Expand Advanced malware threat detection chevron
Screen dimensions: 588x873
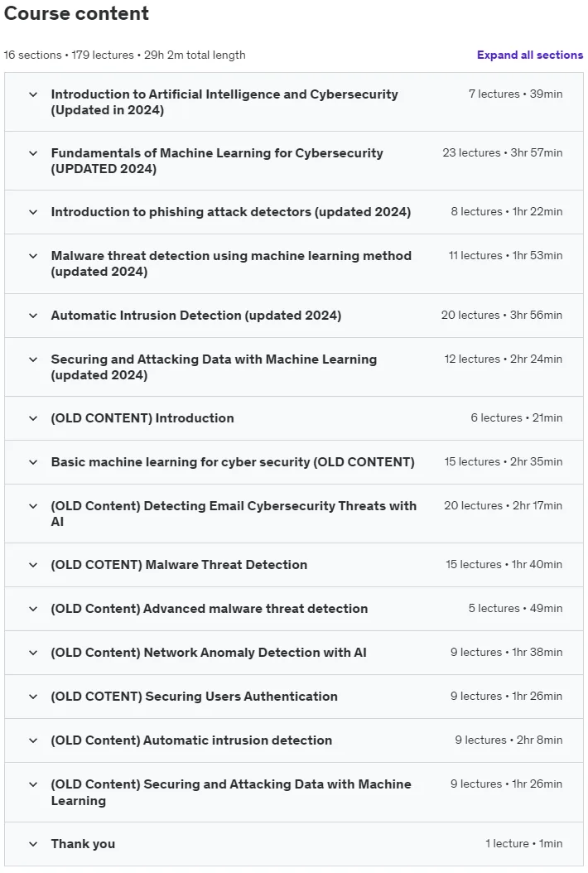pyautogui.click(x=33, y=609)
